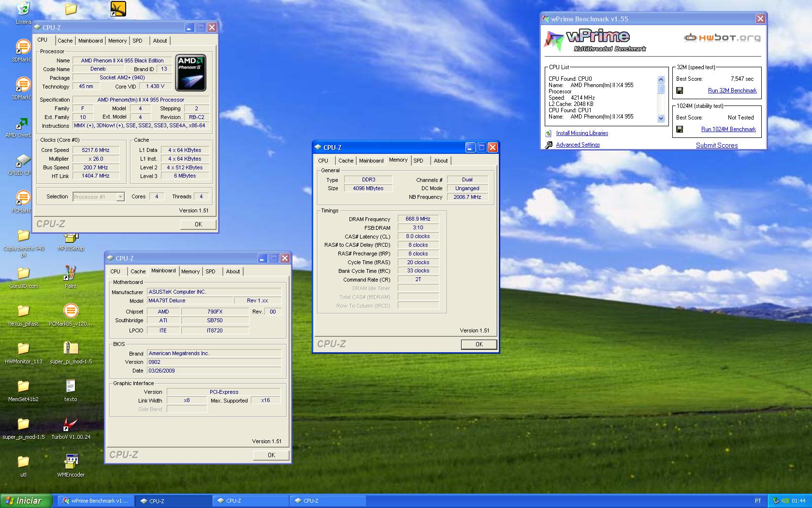Open the super_pi_mod-1.5 folder icon

tap(23, 424)
